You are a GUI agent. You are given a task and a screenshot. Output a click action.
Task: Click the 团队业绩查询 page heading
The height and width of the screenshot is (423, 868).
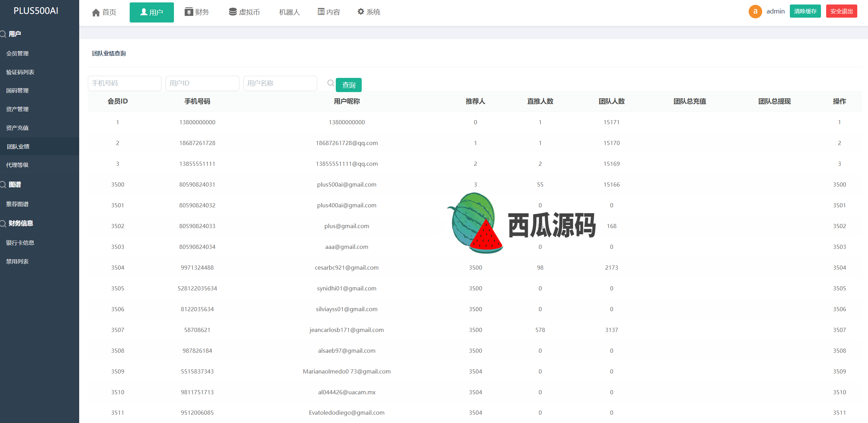pyautogui.click(x=109, y=53)
